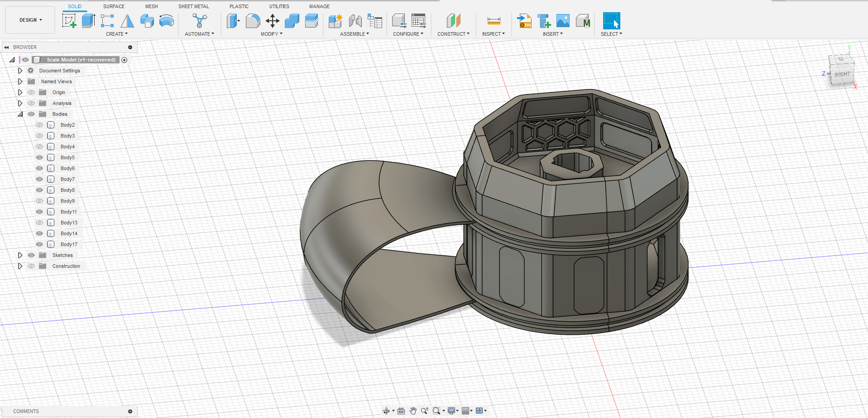Image resolution: width=868 pixels, height=418 pixels.
Task: Switch to the MANAGE tab
Action: click(x=319, y=6)
